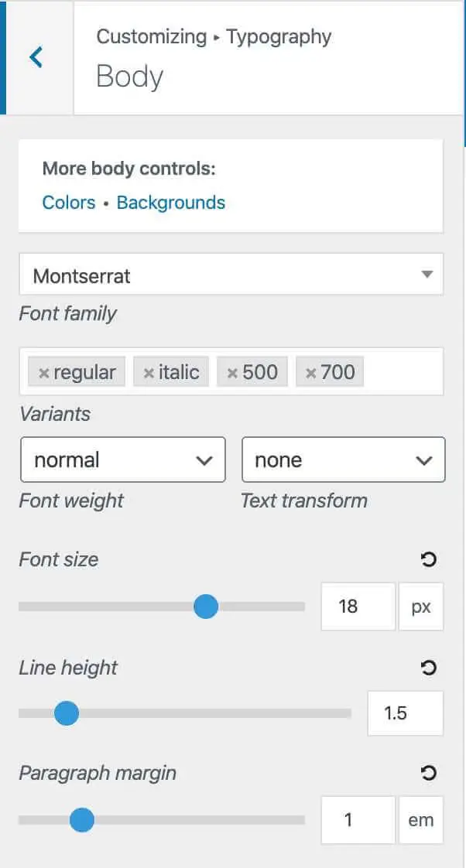This screenshot has width=466, height=868.
Task: Click the Line height value field showing 1.5
Action: tap(405, 713)
